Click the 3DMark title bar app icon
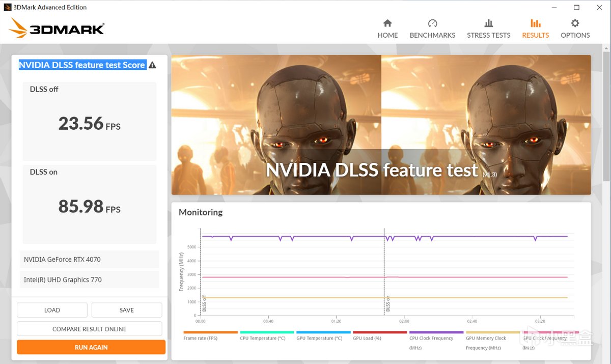The height and width of the screenshot is (364, 611). [7, 7]
